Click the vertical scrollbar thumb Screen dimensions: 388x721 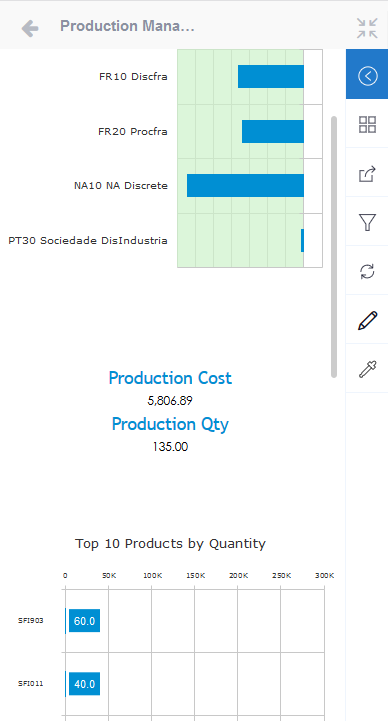tap(334, 247)
